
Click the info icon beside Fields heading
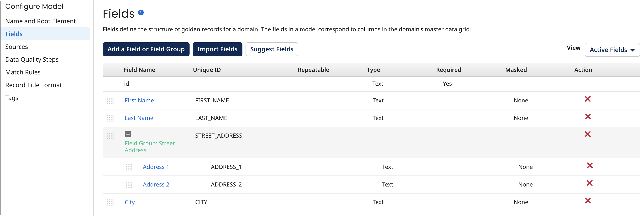pyautogui.click(x=141, y=13)
